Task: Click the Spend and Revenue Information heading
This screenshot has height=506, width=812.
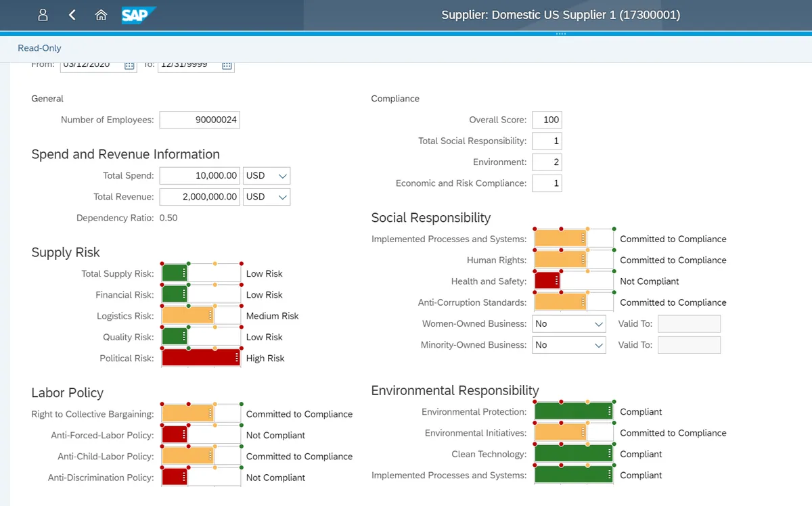Action: coord(126,154)
